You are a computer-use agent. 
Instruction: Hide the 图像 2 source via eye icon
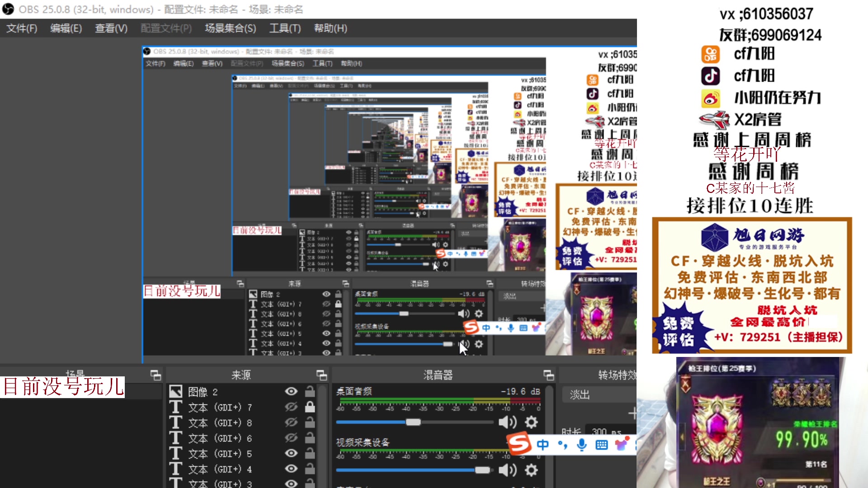click(291, 391)
